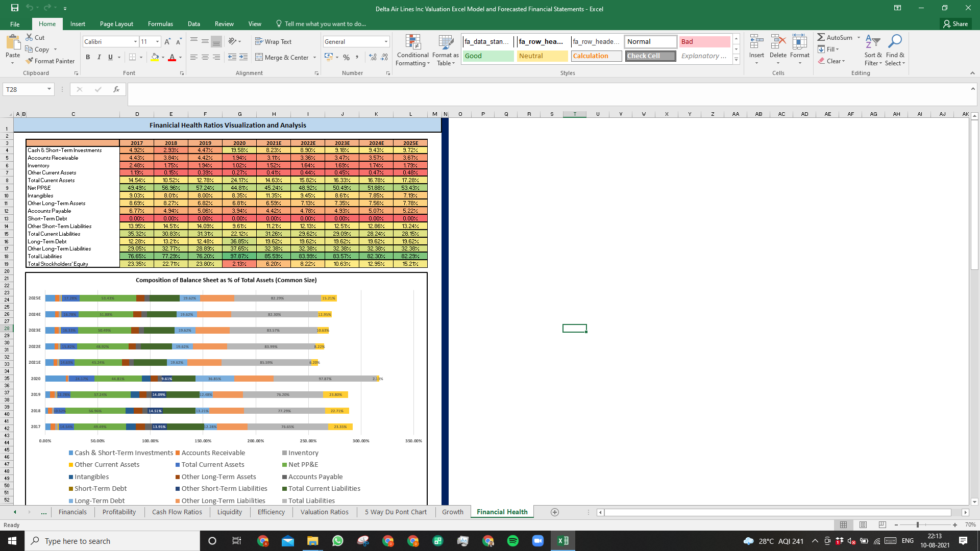Open WhatsApp from the taskbar
Image resolution: width=980 pixels, height=551 pixels.
(x=338, y=541)
